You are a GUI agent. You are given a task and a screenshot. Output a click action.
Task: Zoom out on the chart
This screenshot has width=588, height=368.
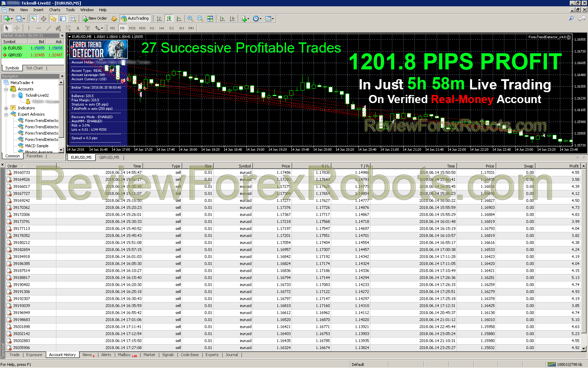[x=200, y=19]
